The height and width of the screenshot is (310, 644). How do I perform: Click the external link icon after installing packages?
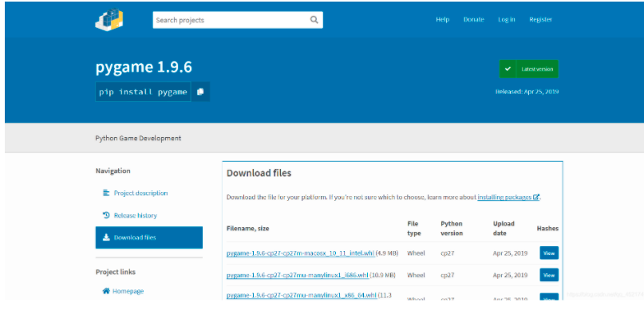pyautogui.click(x=536, y=197)
